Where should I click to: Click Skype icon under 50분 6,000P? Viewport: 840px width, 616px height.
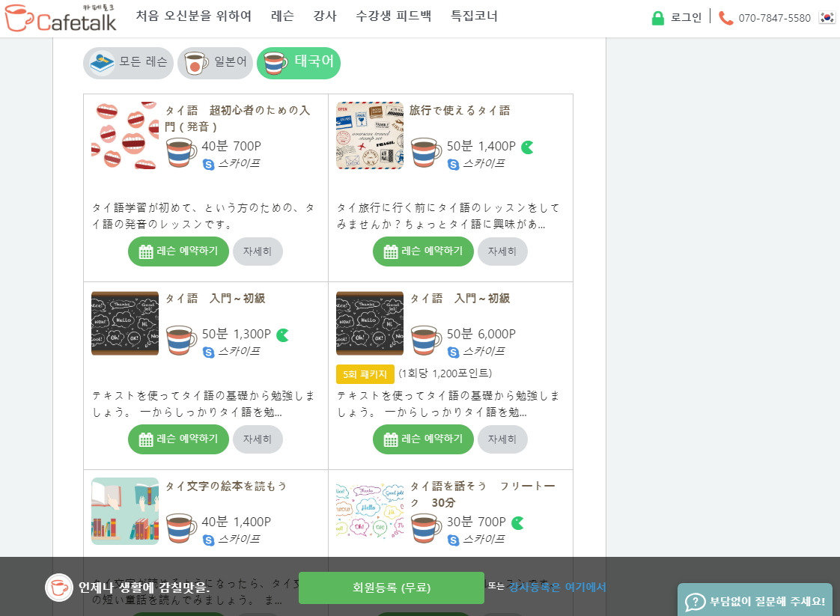click(x=453, y=353)
